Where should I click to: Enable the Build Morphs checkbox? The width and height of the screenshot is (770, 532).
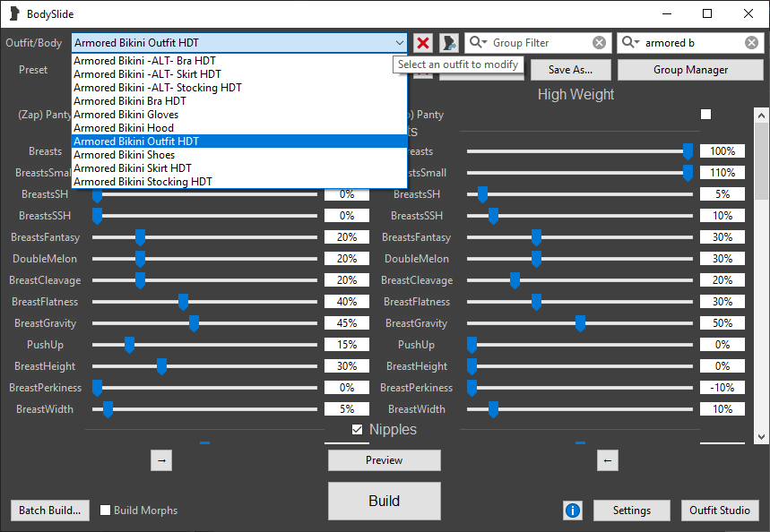[x=105, y=511]
